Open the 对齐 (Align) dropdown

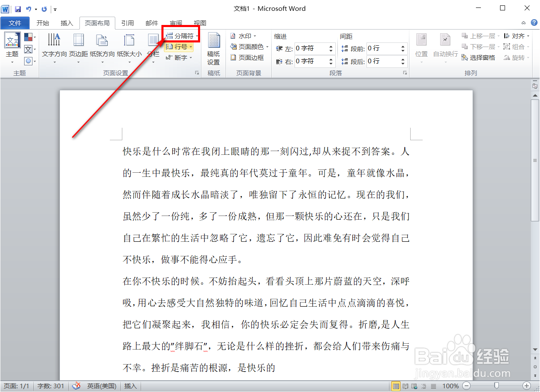(x=516, y=36)
